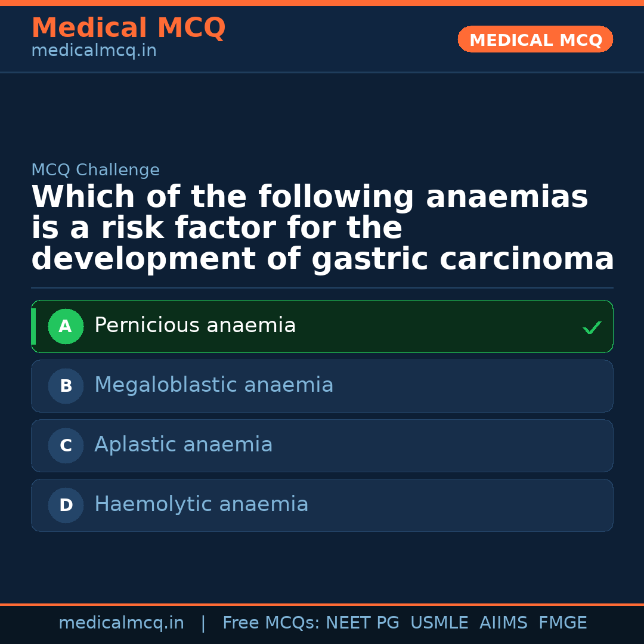Choose the Megaloblastic anaemia option
644x644 pixels.
point(213,385)
